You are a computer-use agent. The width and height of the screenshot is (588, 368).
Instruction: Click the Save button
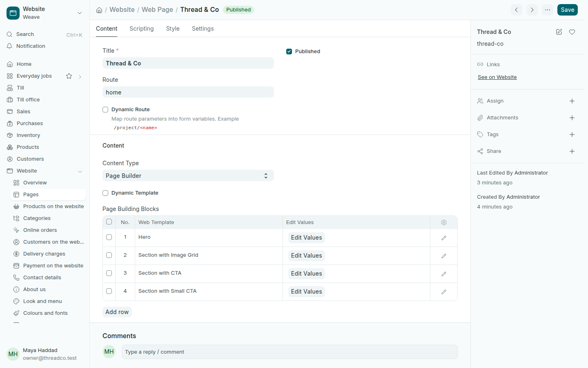(568, 10)
